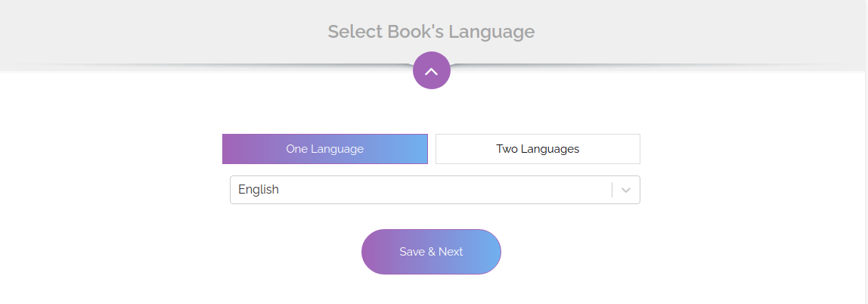Open the Two Languages tab
This screenshot has width=868, height=304.
click(x=538, y=149)
